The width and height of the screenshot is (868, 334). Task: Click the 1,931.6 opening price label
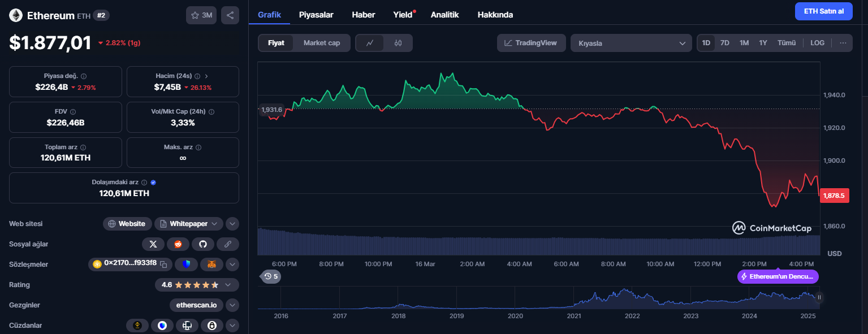pos(271,109)
